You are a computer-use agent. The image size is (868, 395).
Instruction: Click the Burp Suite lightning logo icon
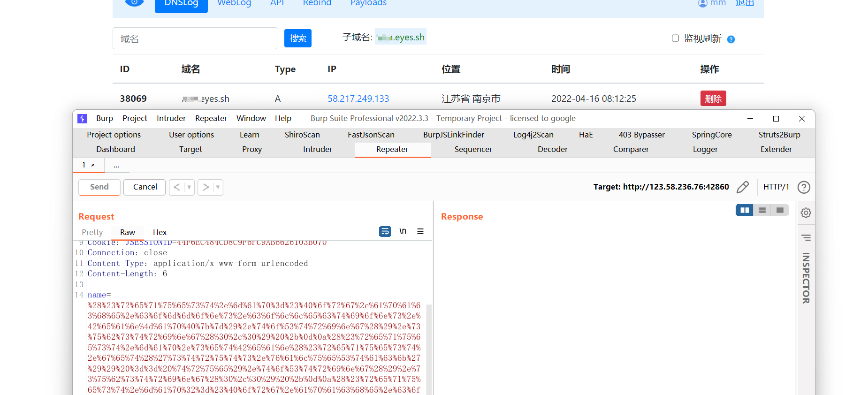tap(82, 119)
